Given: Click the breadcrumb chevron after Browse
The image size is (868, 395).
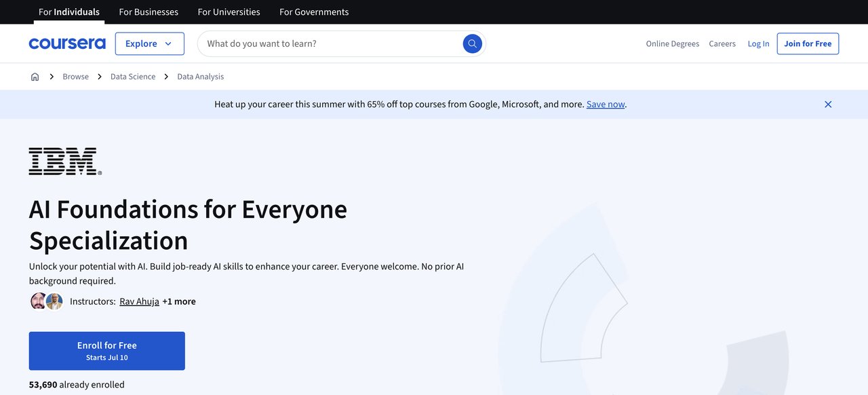Looking at the screenshot, I should (99, 76).
